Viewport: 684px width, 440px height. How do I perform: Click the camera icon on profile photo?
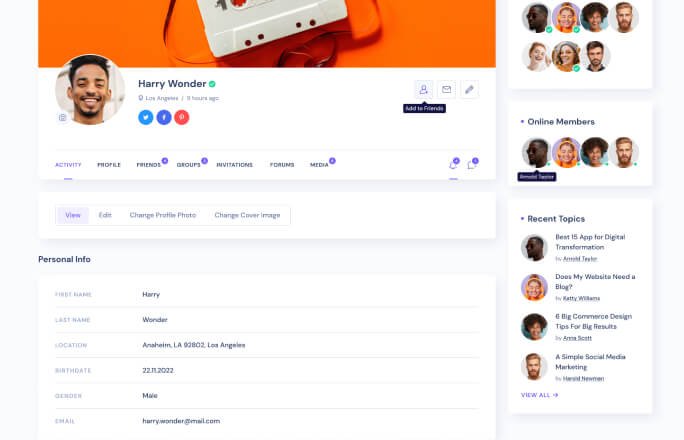click(x=62, y=117)
